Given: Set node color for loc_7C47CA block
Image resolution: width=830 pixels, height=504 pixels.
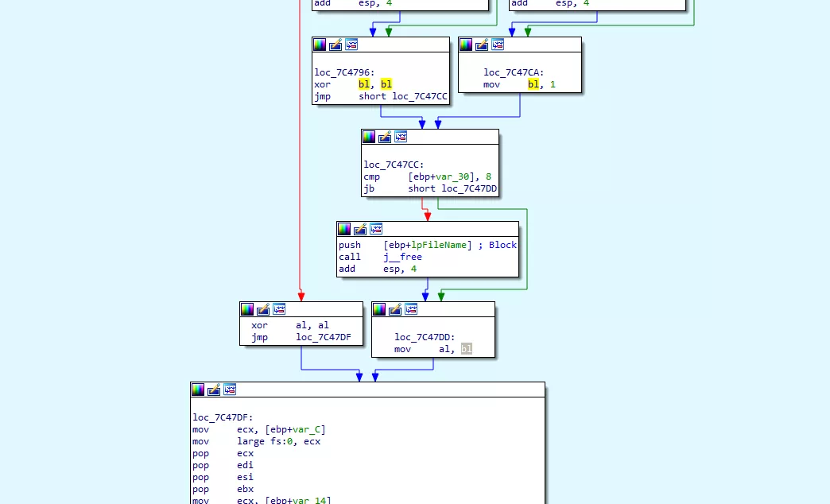Looking at the screenshot, I should coord(466,45).
